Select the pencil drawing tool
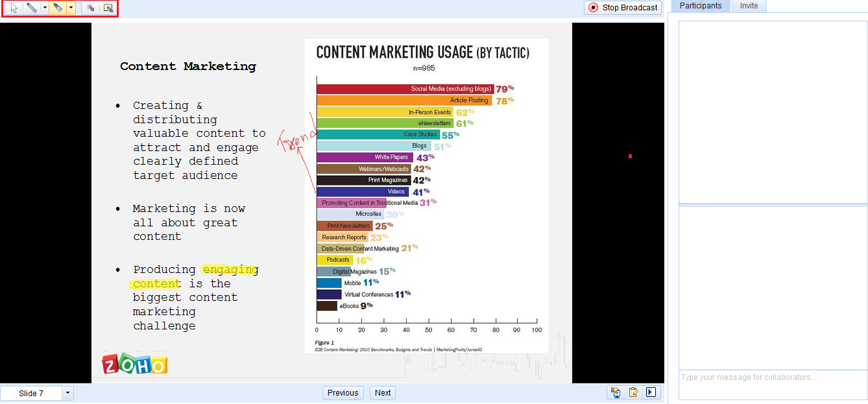The image size is (868, 404). click(x=31, y=8)
